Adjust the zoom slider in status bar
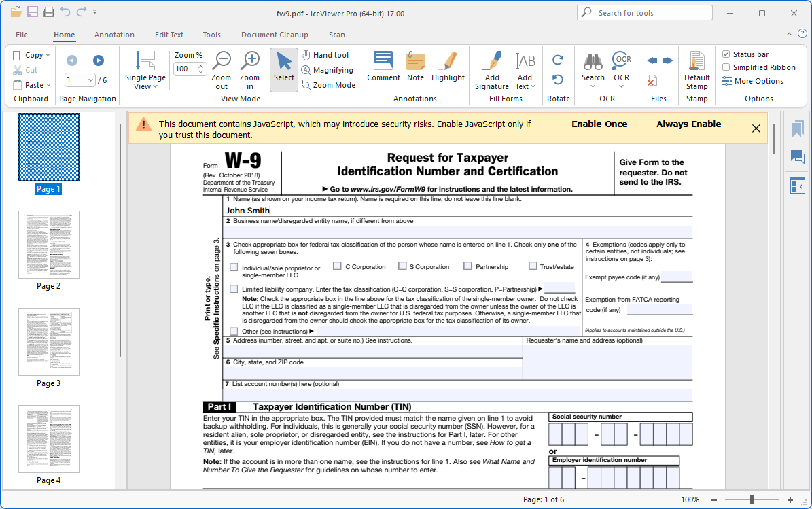 [751, 499]
